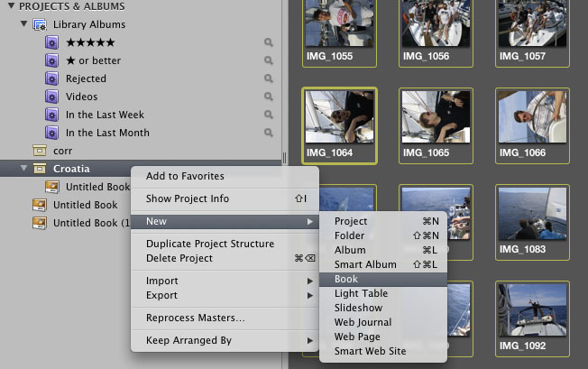This screenshot has width=588, height=369.
Task: Click the In the Last Week album icon
Action: click(x=51, y=115)
